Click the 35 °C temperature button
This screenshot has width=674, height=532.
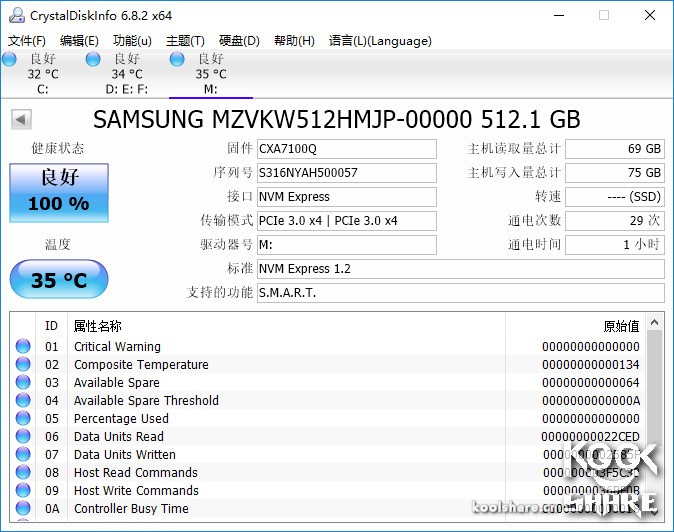coord(59,279)
